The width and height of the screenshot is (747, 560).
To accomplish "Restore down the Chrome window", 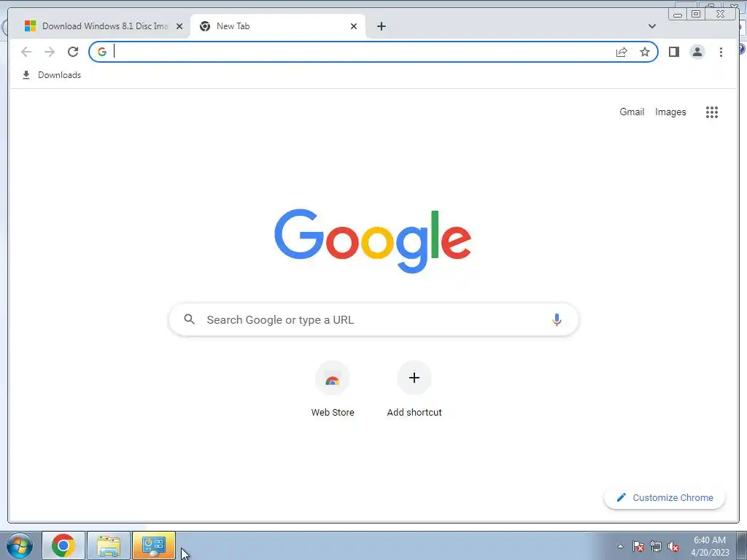I will click(x=695, y=15).
